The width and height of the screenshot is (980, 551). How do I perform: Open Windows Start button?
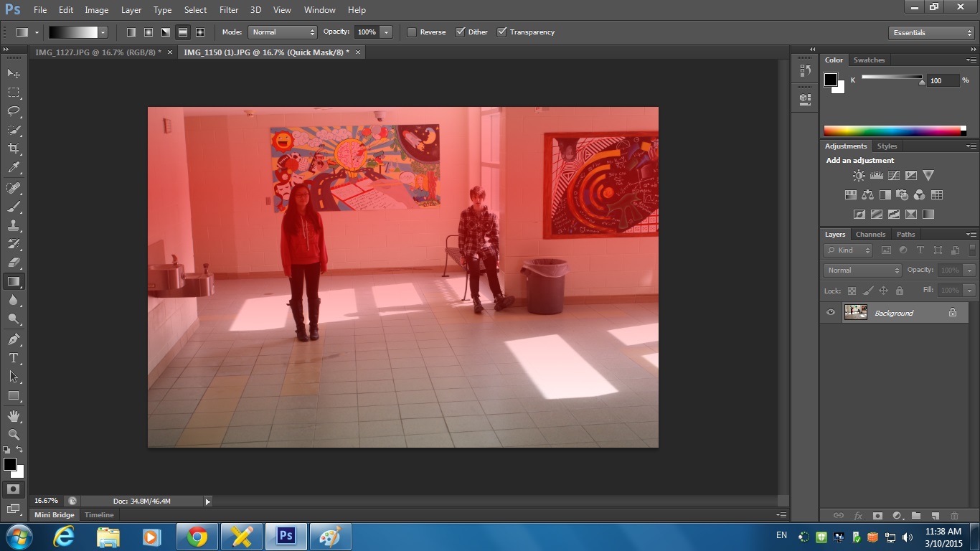click(x=18, y=537)
